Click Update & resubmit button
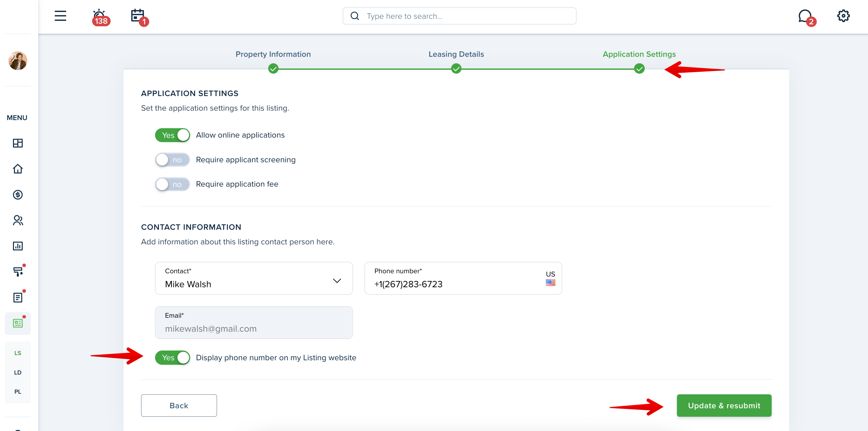Image resolution: width=868 pixels, height=431 pixels. point(724,405)
